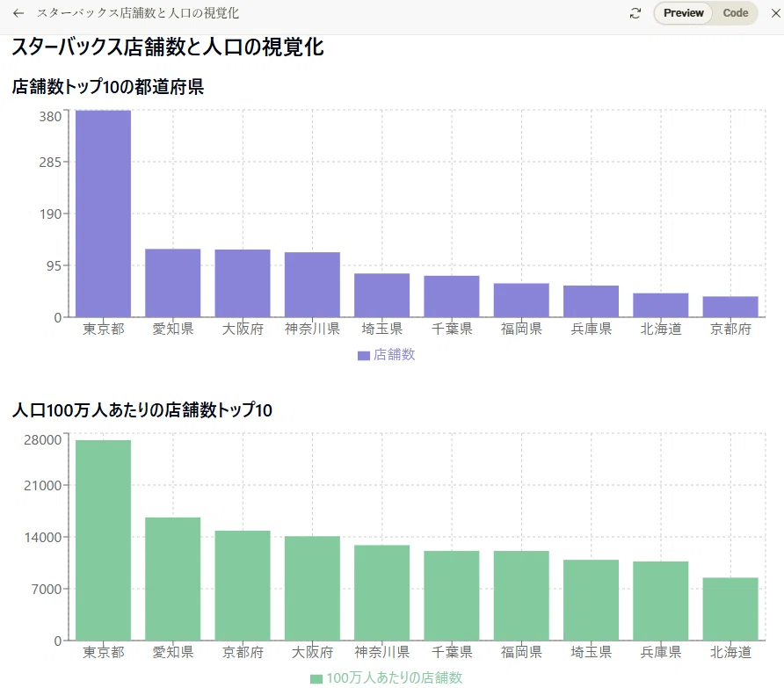Click the 福岡県 bar in store count chart

[521, 300]
